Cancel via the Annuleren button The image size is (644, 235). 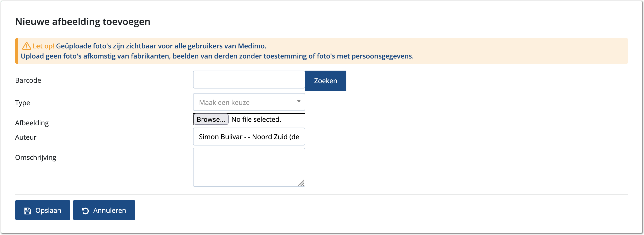coord(104,210)
